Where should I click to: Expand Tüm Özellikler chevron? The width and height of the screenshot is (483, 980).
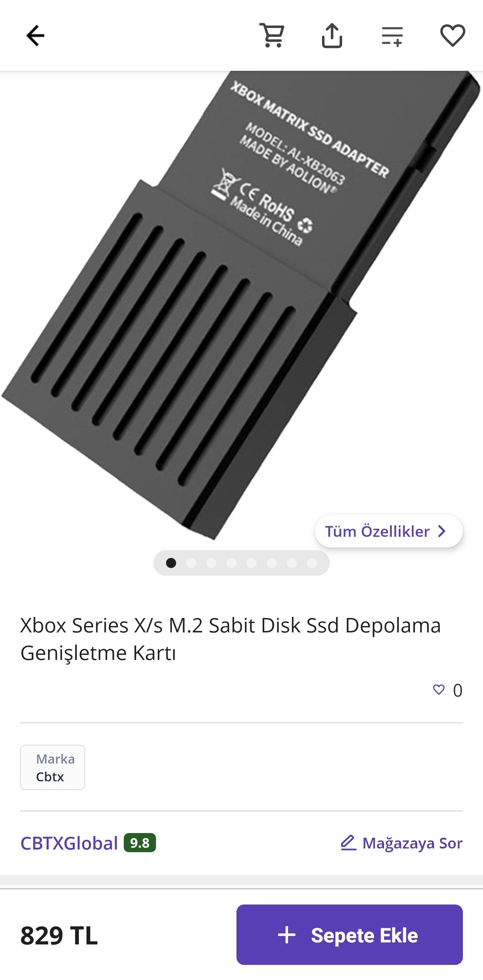point(442,531)
